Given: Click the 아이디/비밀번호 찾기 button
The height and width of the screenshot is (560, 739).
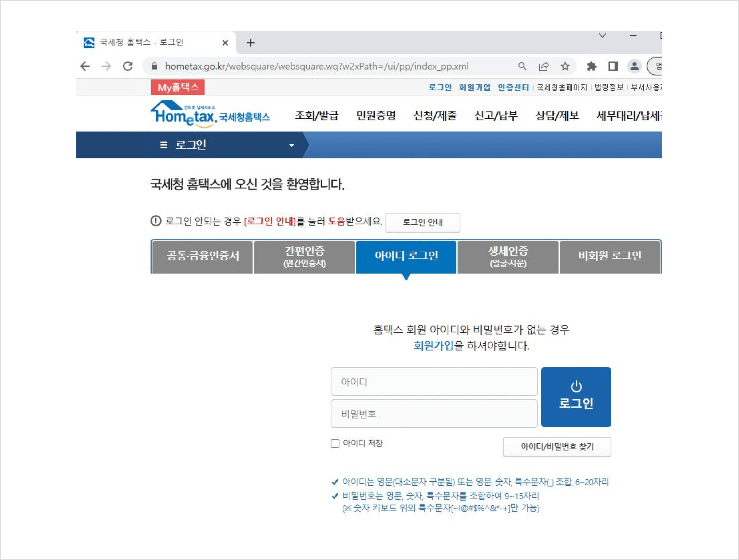Looking at the screenshot, I should click(x=557, y=446).
